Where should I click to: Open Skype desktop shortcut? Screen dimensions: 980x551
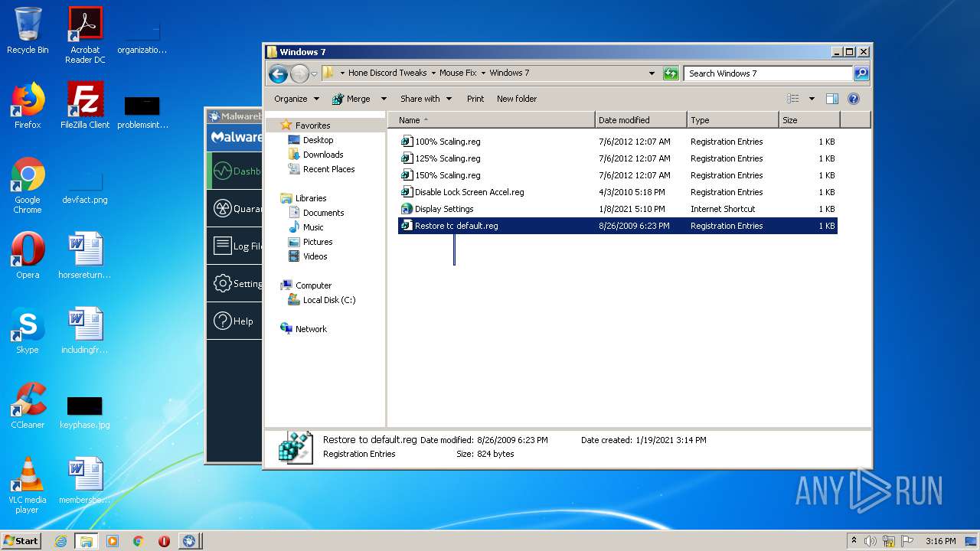click(28, 331)
